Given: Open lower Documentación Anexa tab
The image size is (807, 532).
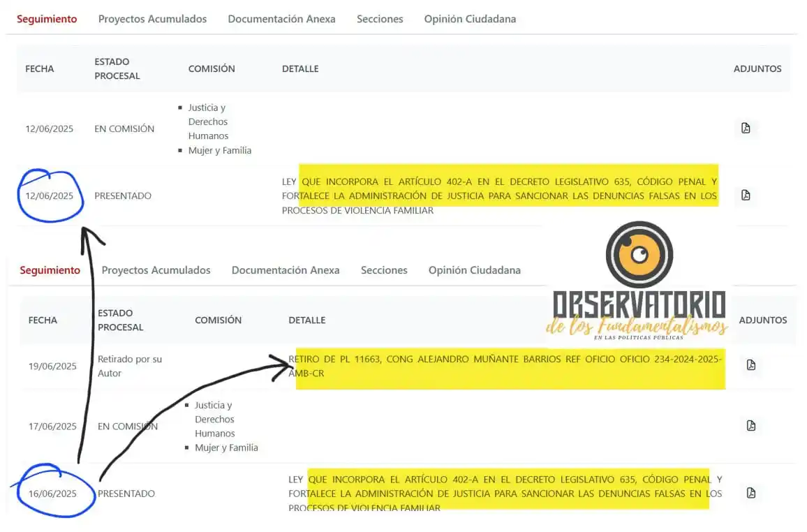Looking at the screenshot, I should click(x=286, y=270).
